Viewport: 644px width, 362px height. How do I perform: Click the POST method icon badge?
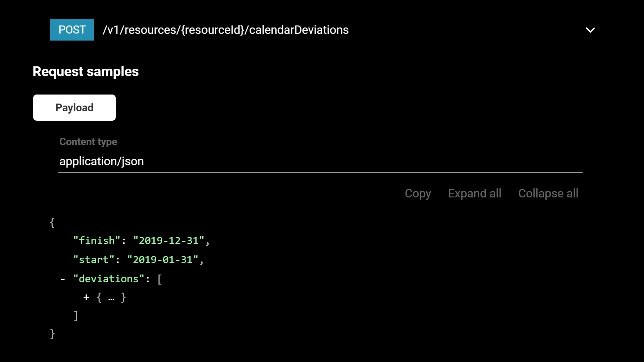[72, 29]
